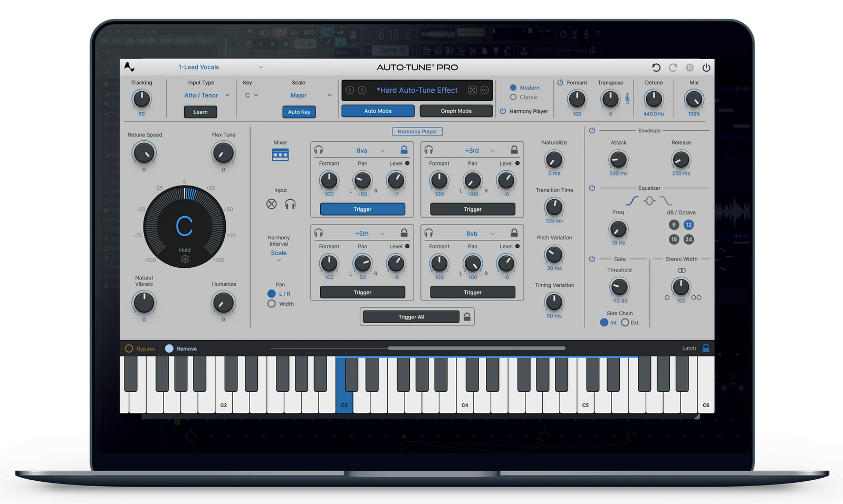Click the Hold freeze snowflake icon

pyautogui.click(x=185, y=259)
